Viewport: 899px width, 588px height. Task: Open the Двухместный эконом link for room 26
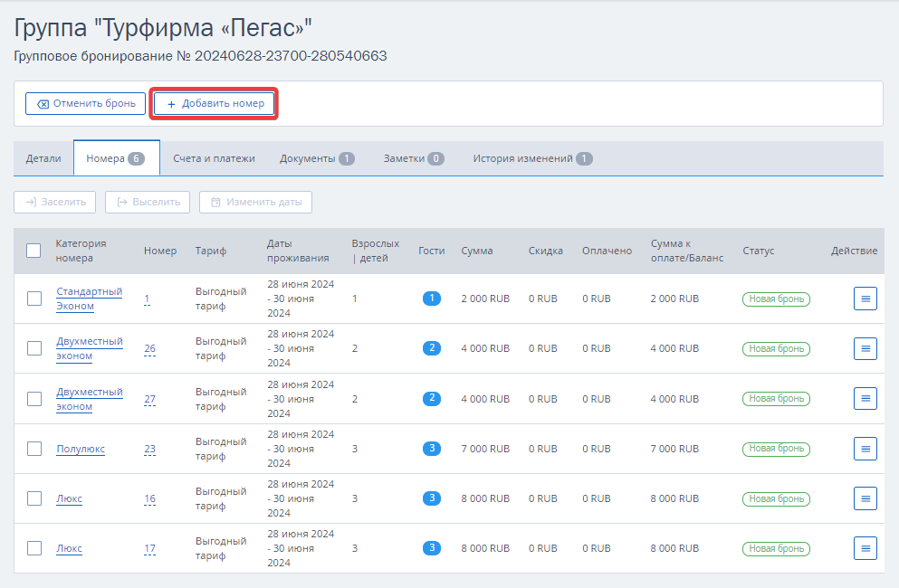90,348
